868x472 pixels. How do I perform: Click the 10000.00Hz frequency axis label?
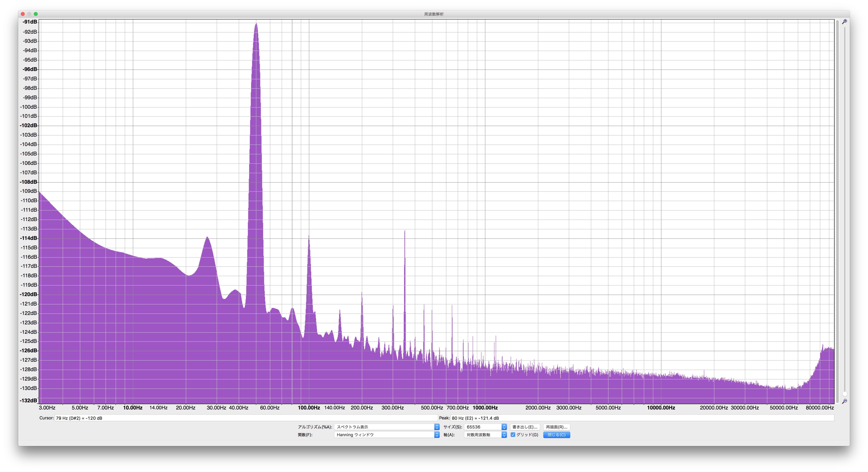(661, 408)
